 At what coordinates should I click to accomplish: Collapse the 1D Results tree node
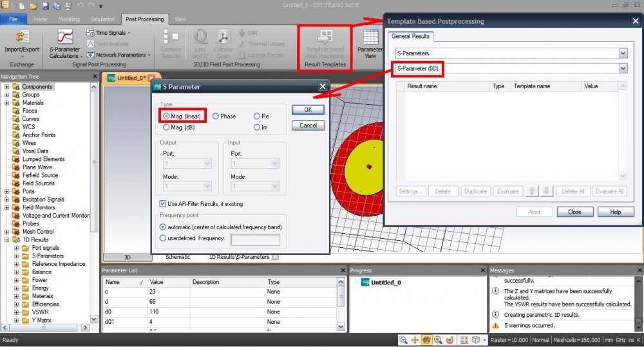click(6, 240)
